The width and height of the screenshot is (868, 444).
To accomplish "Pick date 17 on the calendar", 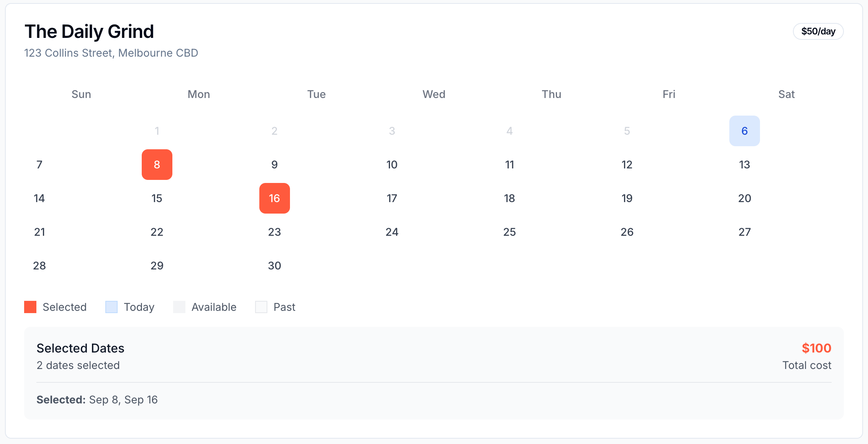I will click(x=392, y=198).
